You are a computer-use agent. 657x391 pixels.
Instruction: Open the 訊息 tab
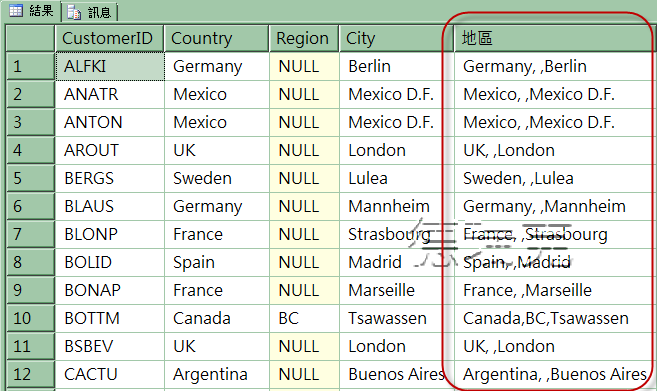point(90,12)
